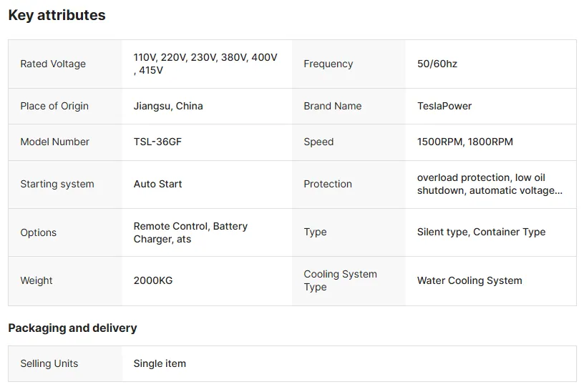The height and width of the screenshot is (392, 584).
Task: Click the Remote Control, Battery Charger options
Action: pyautogui.click(x=190, y=232)
